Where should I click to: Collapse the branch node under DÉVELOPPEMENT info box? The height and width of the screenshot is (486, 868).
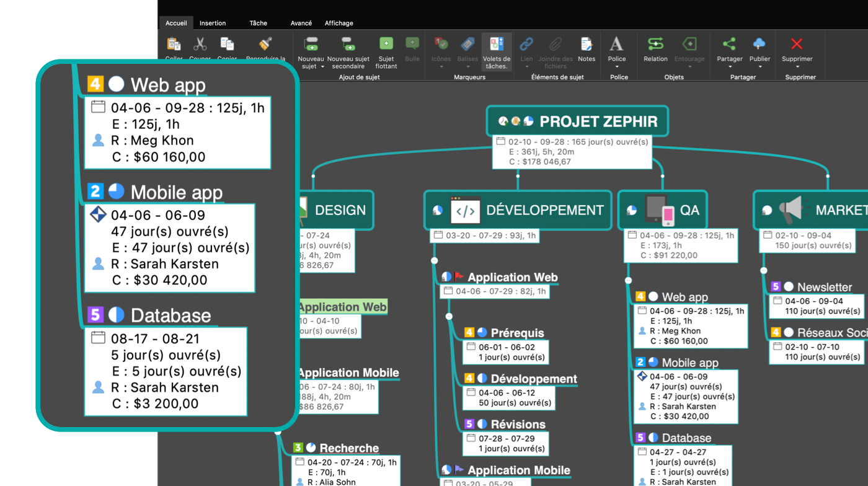(435, 260)
